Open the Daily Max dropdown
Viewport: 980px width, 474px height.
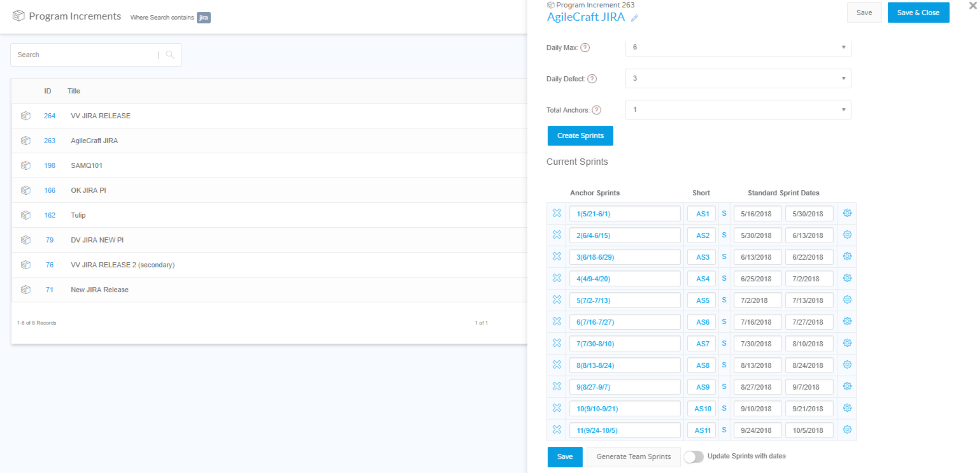(738, 48)
